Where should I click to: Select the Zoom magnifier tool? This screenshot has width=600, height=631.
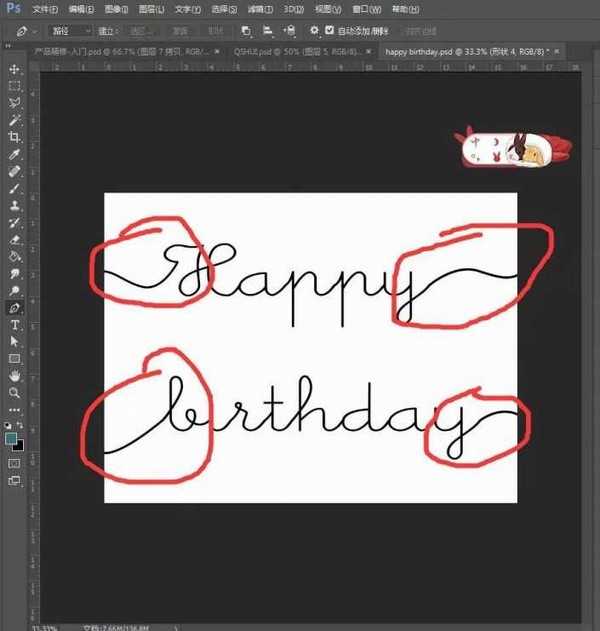click(14, 392)
